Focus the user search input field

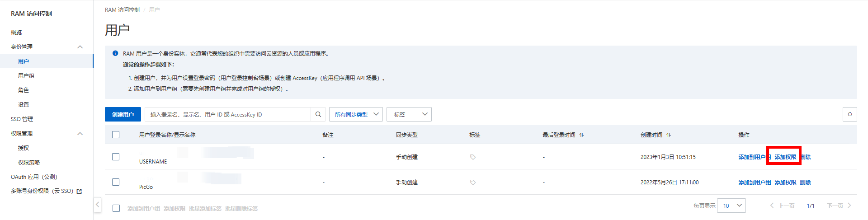228,114
